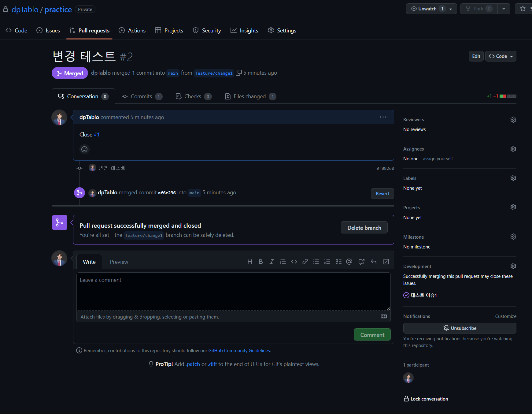Open the Security tab
Screen dimensions: 532x414
207,31
